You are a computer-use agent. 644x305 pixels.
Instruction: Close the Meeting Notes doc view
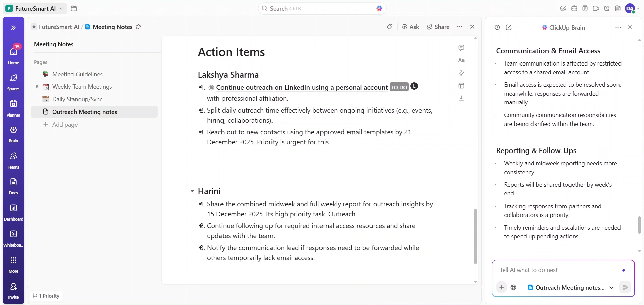[x=472, y=27]
